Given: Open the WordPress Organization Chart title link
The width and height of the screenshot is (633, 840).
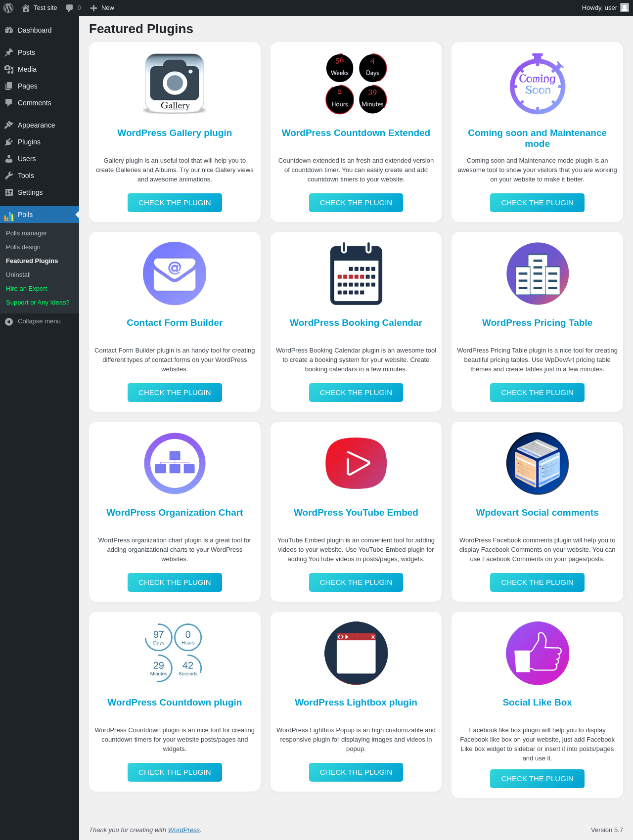Looking at the screenshot, I should coord(175,513).
